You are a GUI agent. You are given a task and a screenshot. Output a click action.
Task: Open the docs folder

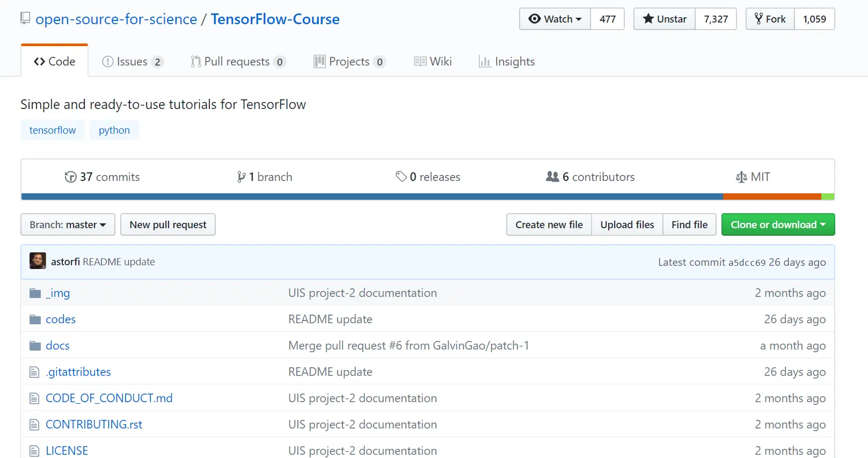click(58, 346)
